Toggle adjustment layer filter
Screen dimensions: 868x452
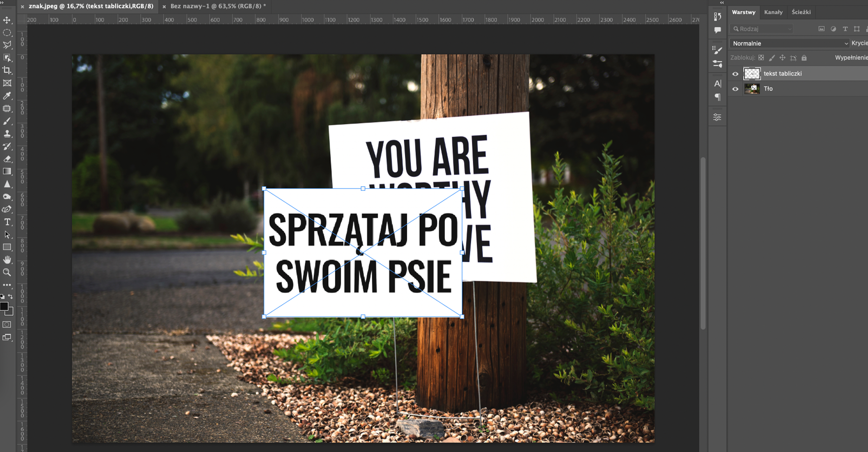[833, 29]
